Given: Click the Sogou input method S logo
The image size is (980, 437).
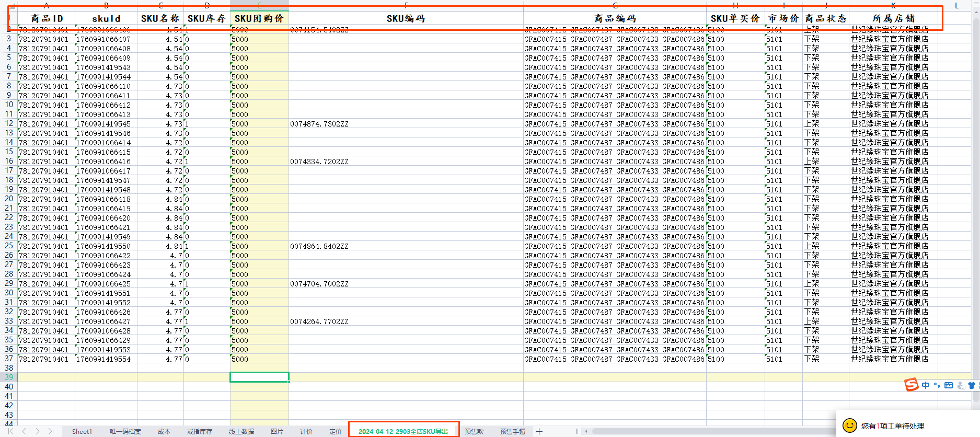Looking at the screenshot, I should 912,385.
